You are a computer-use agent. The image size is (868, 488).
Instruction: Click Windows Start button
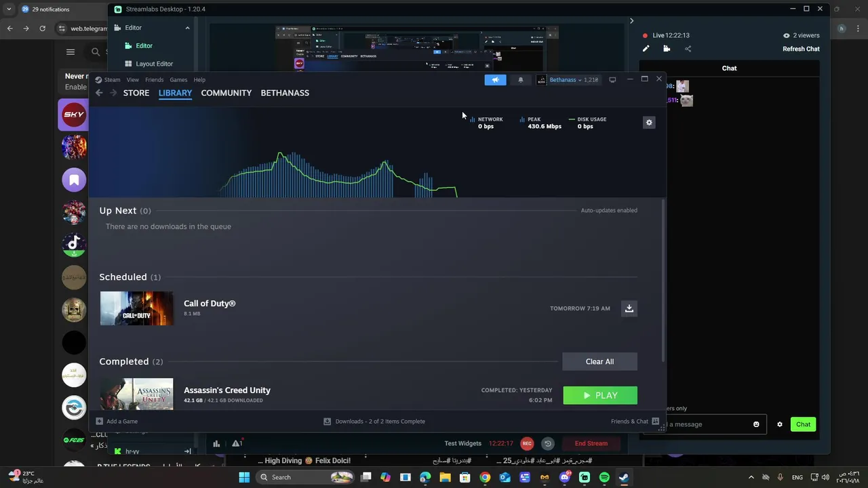pos(244,477)
